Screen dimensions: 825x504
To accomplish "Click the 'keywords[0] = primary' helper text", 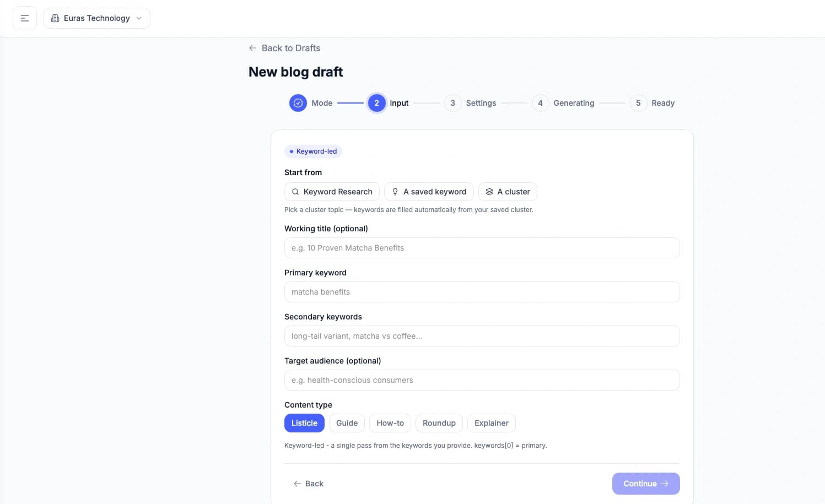I will (x=510, y=446).
